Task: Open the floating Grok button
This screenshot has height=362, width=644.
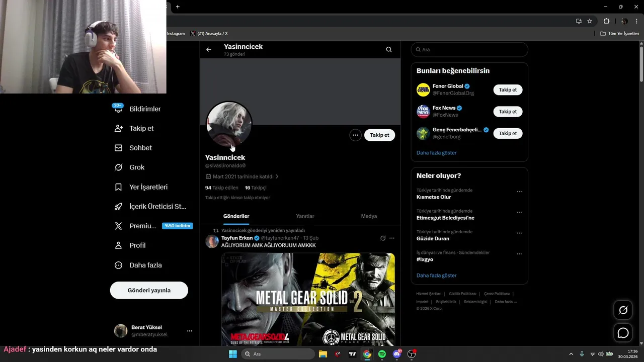Action: 623,310
